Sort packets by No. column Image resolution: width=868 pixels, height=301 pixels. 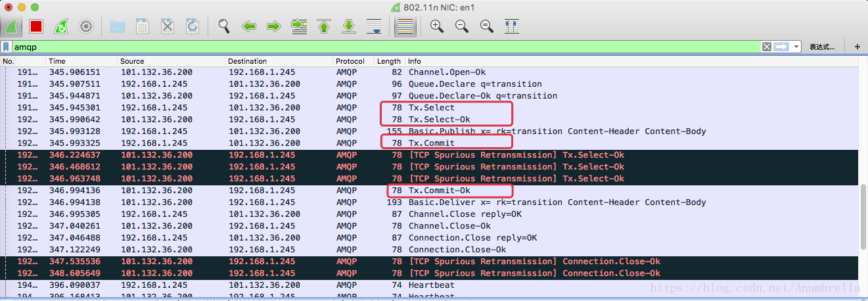(23, 61)
